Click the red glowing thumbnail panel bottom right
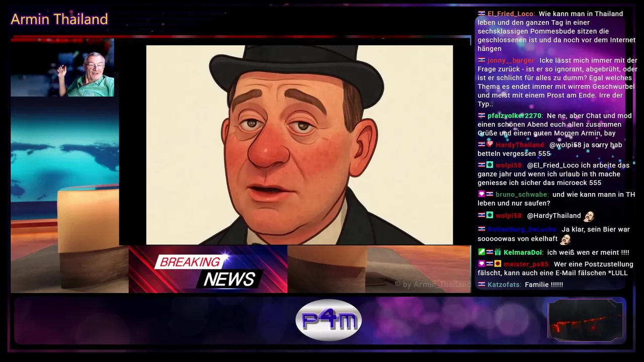The image size is (644, 362). pyautogui.click(x=585, y=320)
